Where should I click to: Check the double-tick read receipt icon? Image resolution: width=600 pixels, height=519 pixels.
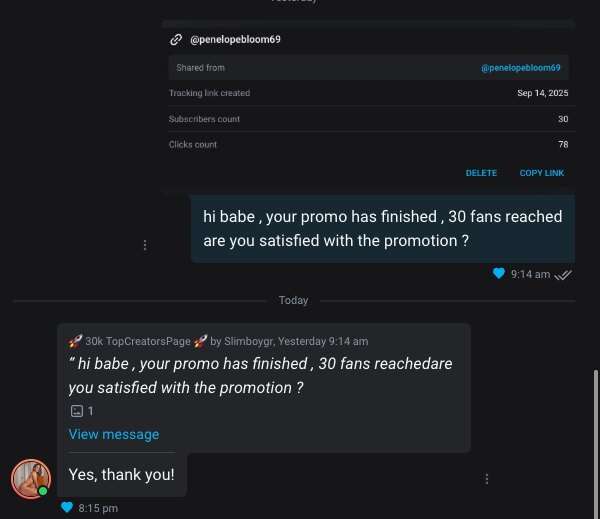click(x=563, y=275)
